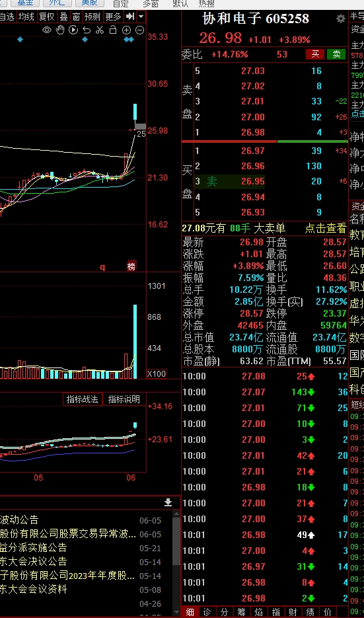Click the red 买 buy button

point(315,54)
